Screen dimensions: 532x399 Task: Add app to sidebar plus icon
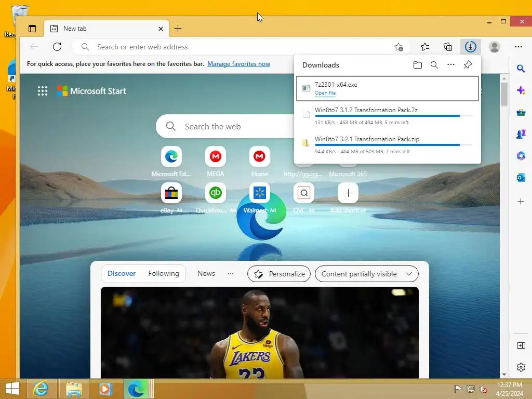click(x=521, y=202)
